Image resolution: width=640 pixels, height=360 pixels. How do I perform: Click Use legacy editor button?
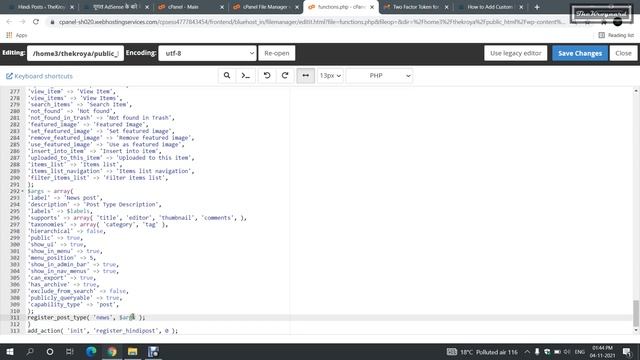[516, 53]
